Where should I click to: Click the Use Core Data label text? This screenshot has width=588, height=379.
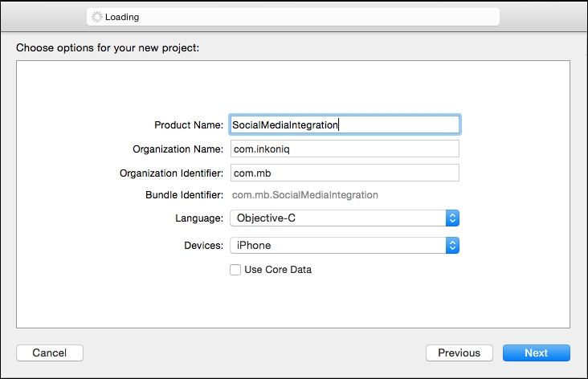pyautogui.click(x=277, y=270)
